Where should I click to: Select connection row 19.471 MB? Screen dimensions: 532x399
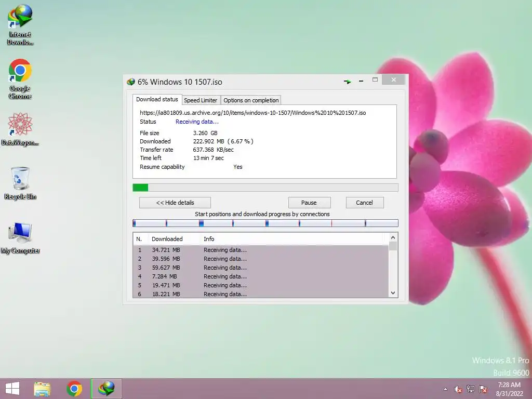(x=261, y=285)
